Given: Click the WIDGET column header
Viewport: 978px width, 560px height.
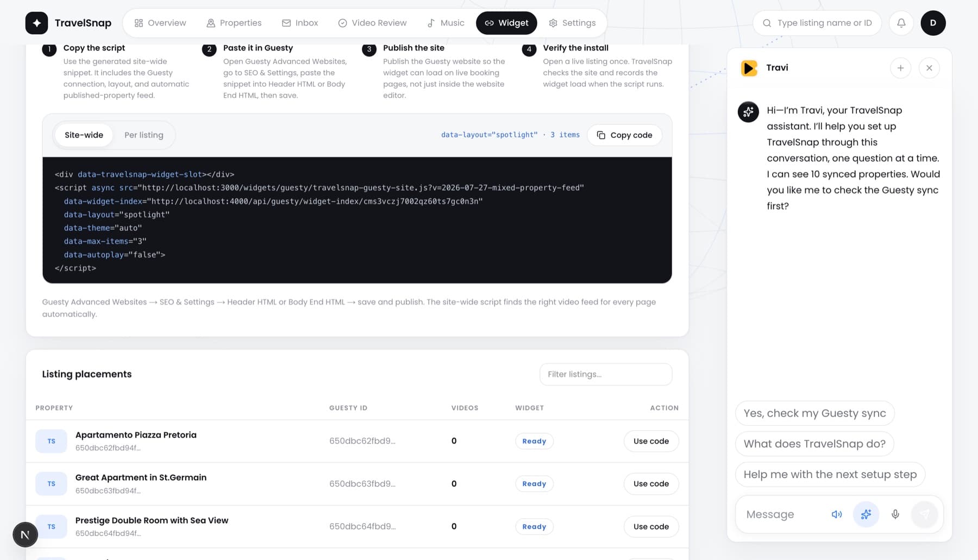Looking at the screenshot, I should [529, 408].
